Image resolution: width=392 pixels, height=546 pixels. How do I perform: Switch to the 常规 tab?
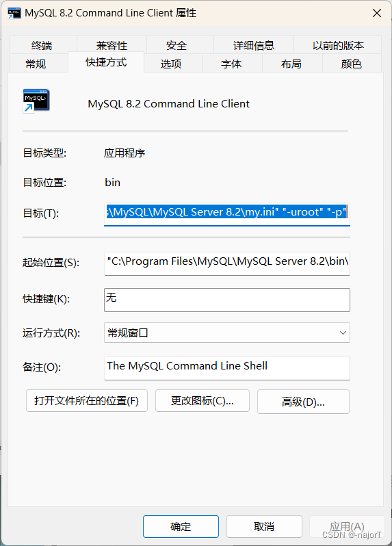click(38, 64)
